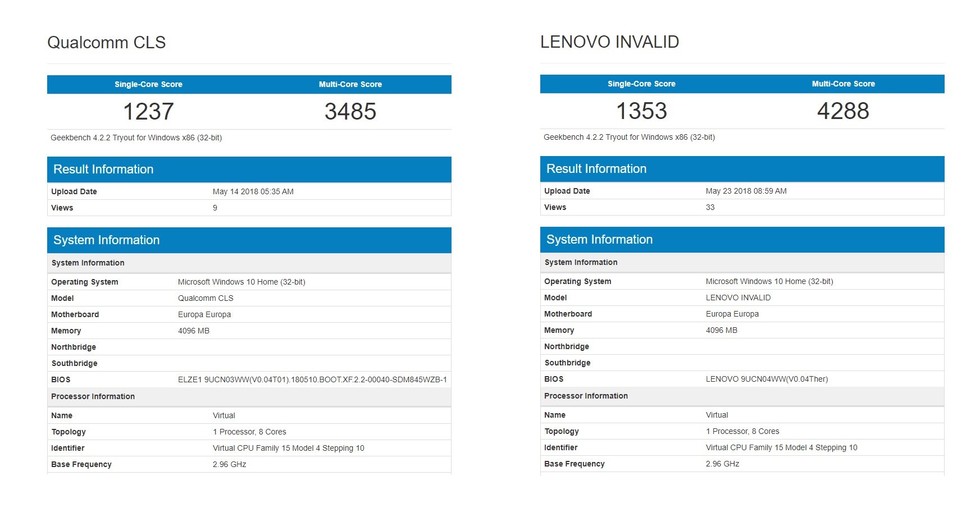
Task: Click topology 1 Processor, 8 Cores in Lenovo panel
Action: point(742,431)
